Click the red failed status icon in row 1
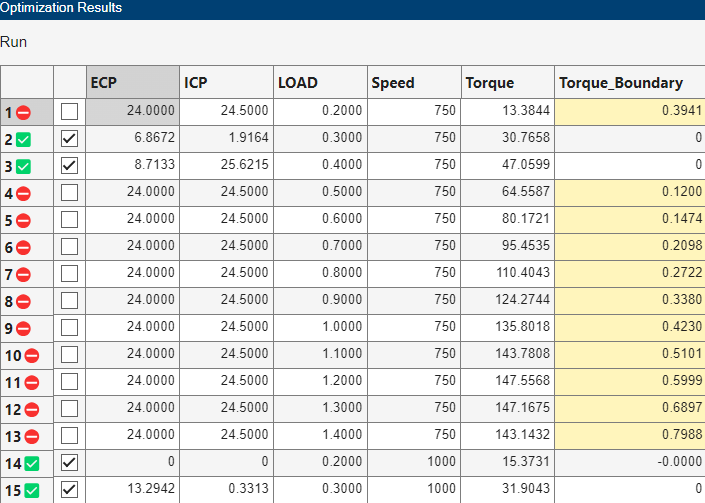The image size is (705, 503). click(23, 112)
